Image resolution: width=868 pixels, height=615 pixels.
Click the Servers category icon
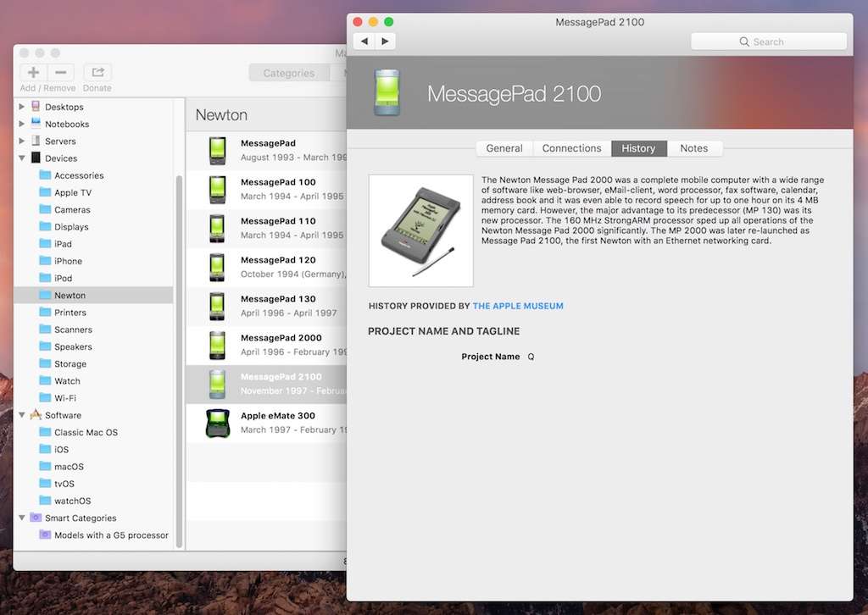pyautogui.click(x=36, y=141)
